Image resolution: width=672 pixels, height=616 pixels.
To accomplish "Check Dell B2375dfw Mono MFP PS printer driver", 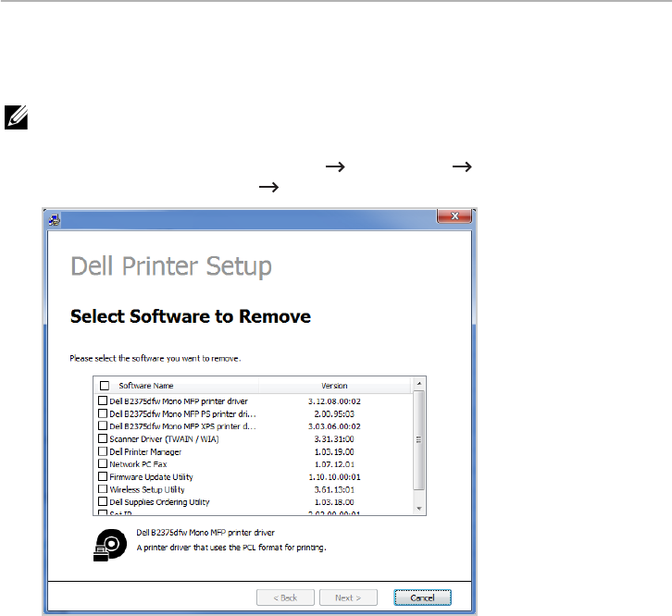I will click(x=103, y=413).
